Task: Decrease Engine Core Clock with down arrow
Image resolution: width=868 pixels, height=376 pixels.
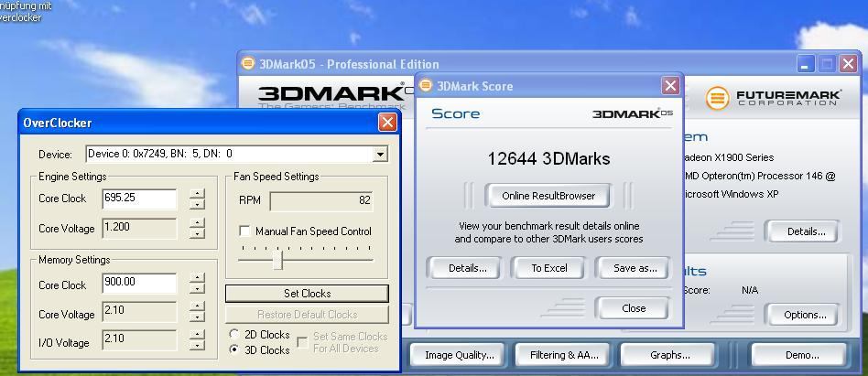Action: pyautogui.click(x=197, y=205)
